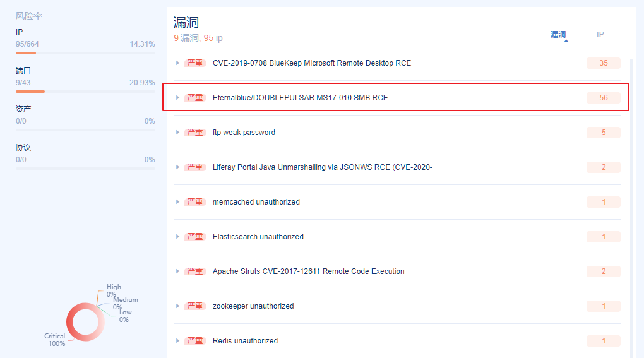
Task: Switch to the IP tab
Action: [x=600, y=35]
